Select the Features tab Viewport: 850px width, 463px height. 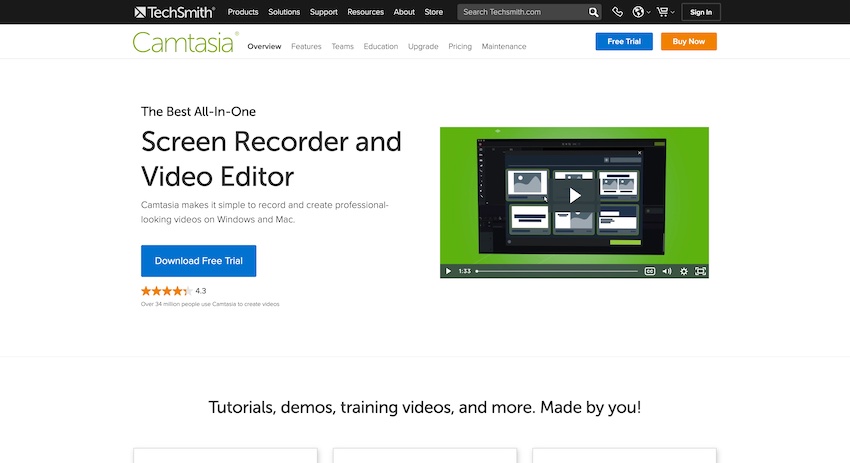306,47
